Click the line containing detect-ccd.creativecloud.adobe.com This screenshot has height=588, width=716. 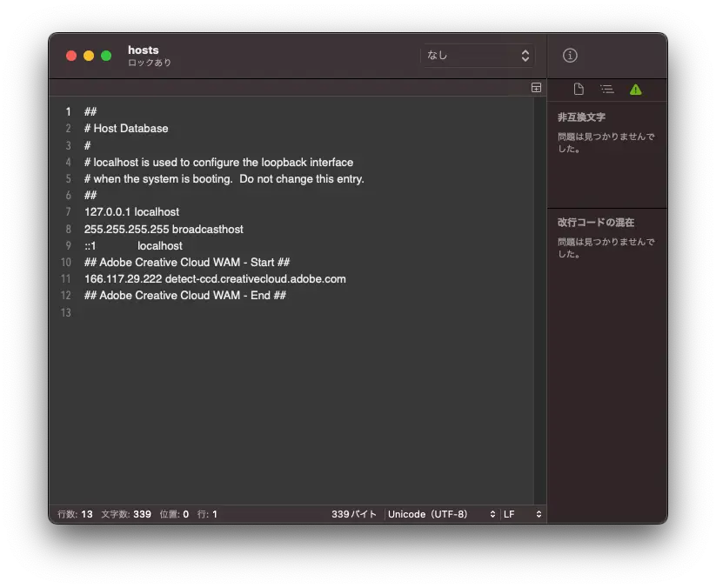(215, 279)
